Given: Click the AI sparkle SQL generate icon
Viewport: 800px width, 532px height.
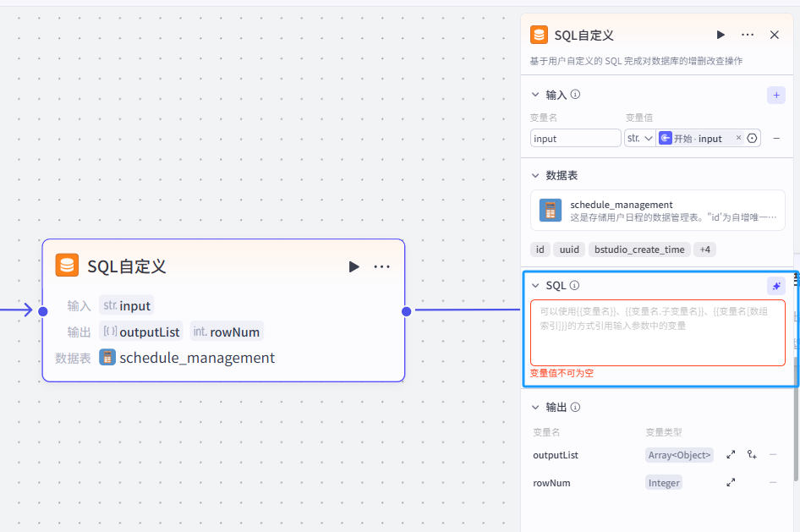Looking at the screenshot, I should click(x=775, y=286).
